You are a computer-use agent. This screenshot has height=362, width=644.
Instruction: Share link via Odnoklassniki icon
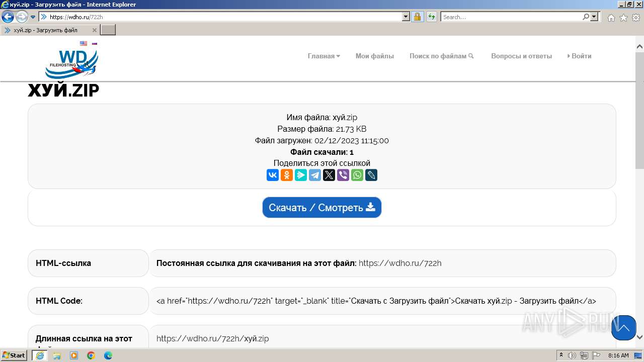(x=287, y=175)
